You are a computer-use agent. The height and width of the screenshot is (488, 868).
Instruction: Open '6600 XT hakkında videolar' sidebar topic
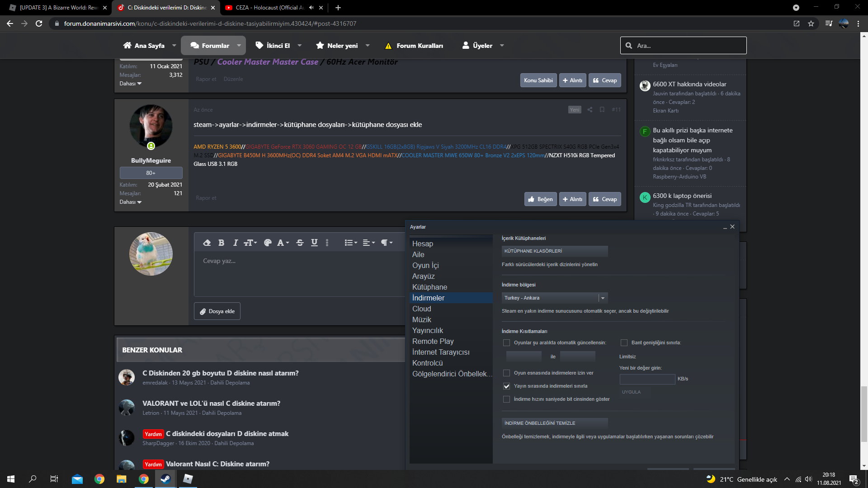(689, 84)
